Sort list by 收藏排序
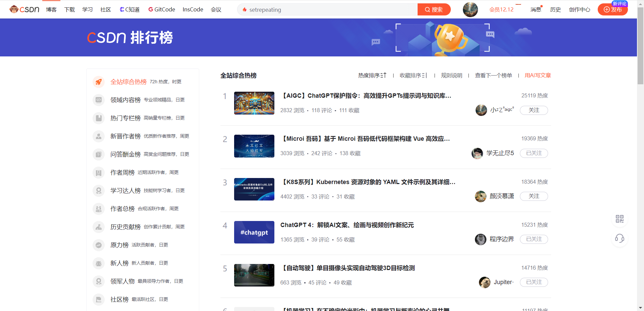This screenshot has width=644, height=311. click(x=413, y=76)
